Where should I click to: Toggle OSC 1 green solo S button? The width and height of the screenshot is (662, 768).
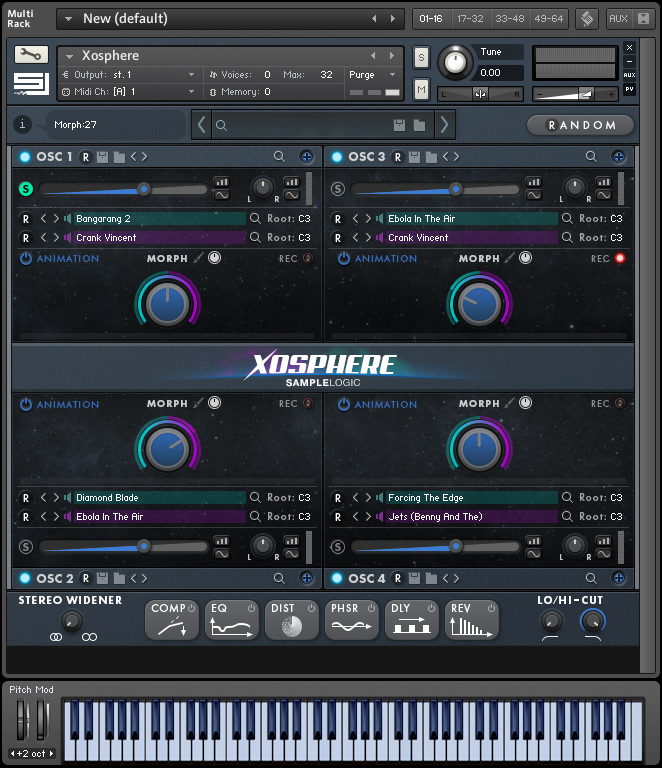[x=26, y=189]
